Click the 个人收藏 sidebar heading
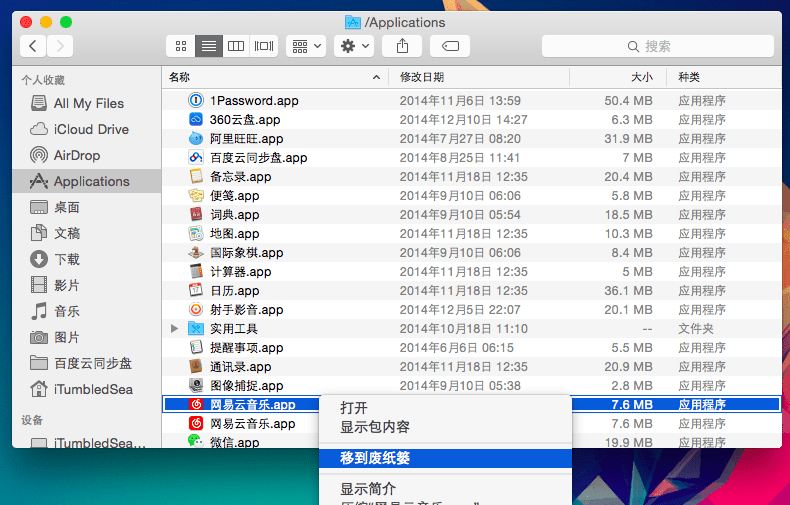Screen dimensions: 790x505 pos(43,80)
